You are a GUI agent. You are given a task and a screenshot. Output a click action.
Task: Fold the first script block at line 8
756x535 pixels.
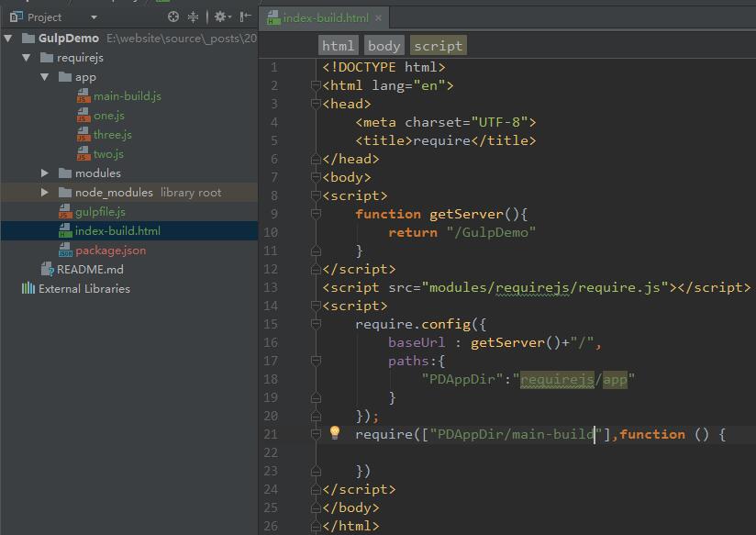[316, 195]
